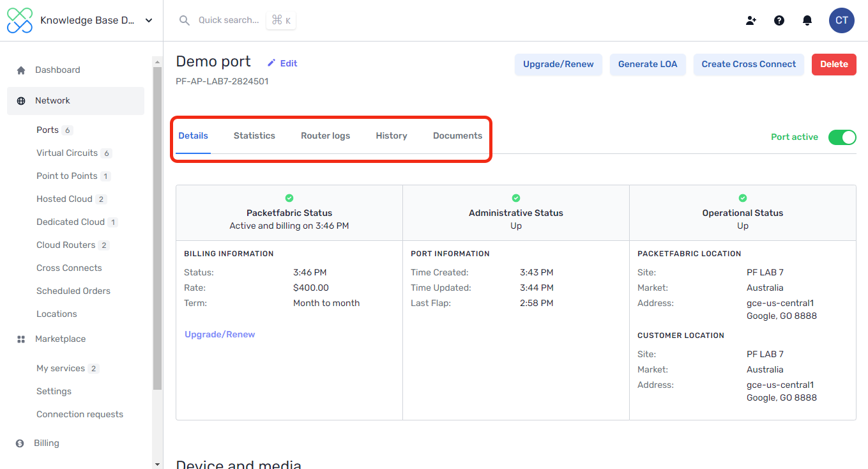Click the Dashboard home icon
The width and height of the screenshot is (868, 469).
pos(21,70)
